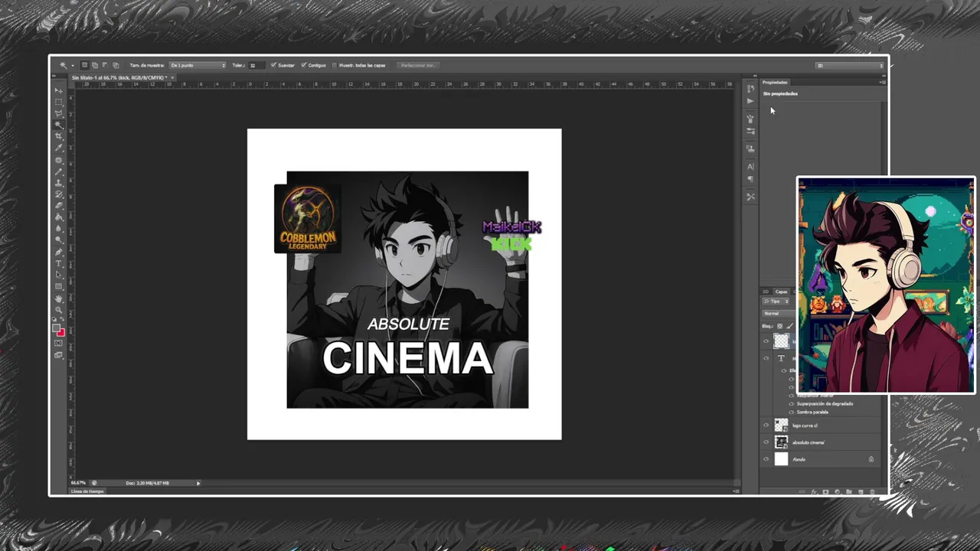Select the Dodge tool

58,240
